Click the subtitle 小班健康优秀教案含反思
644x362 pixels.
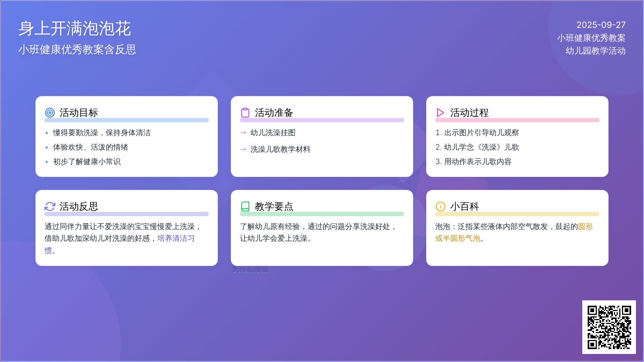point(77,49)
